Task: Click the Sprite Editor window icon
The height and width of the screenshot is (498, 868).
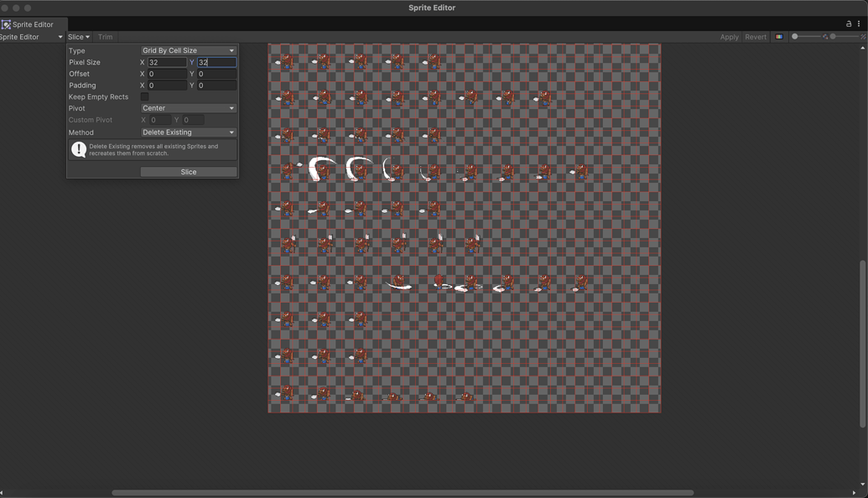Action: [4, 24]
